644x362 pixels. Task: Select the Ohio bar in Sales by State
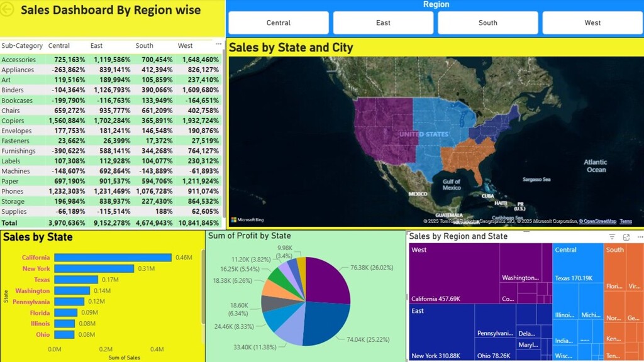click(64, 334)
